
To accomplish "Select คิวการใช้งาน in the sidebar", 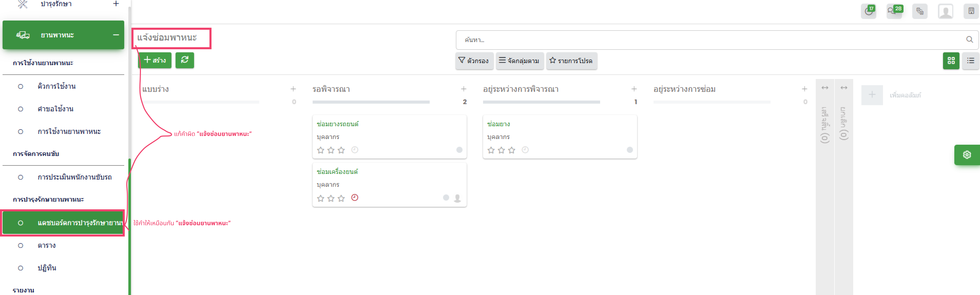I will [x=56, y=86].
